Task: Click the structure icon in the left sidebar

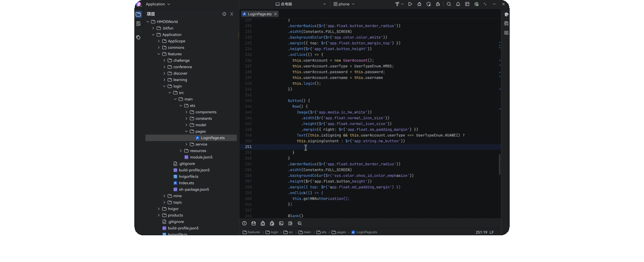Action: click(x=138, y=24)
